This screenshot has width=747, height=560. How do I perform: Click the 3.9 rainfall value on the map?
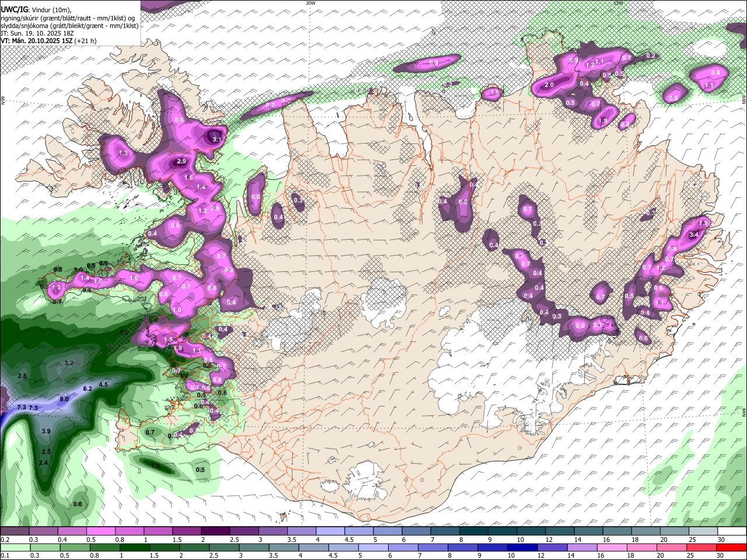46,431
